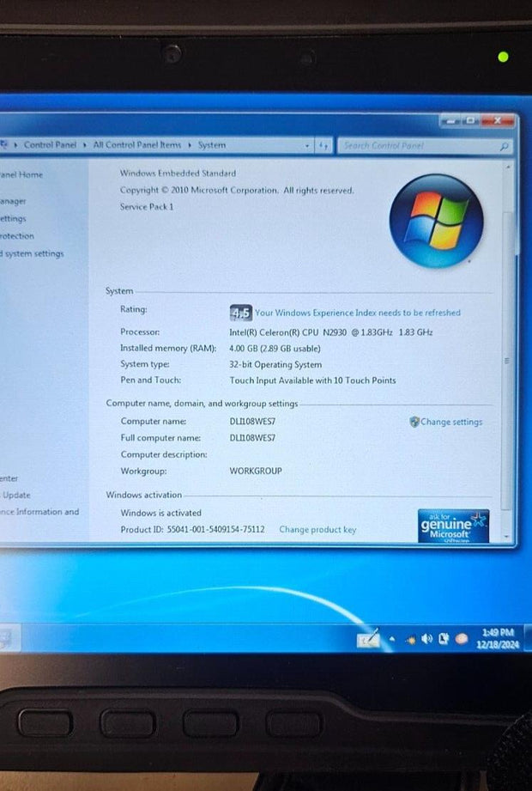The image size is (532, 791).
Task: Click the 'ask for genuine Microsoft' badge
Action: (x=453, y=526)
